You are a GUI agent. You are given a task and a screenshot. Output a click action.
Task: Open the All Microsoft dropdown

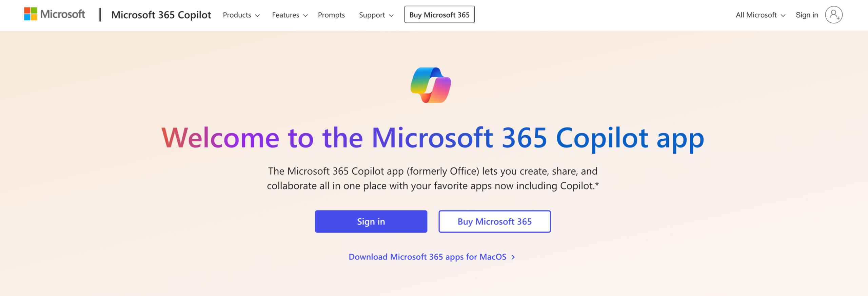756,15
